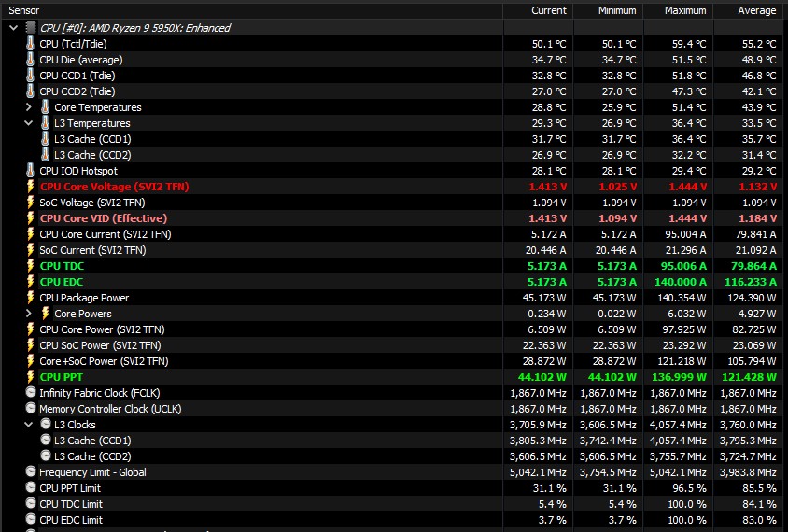Click the 136.999 W maximum value of CPU PPT
This screenshot has width=788, height=532.
point(679,377)
